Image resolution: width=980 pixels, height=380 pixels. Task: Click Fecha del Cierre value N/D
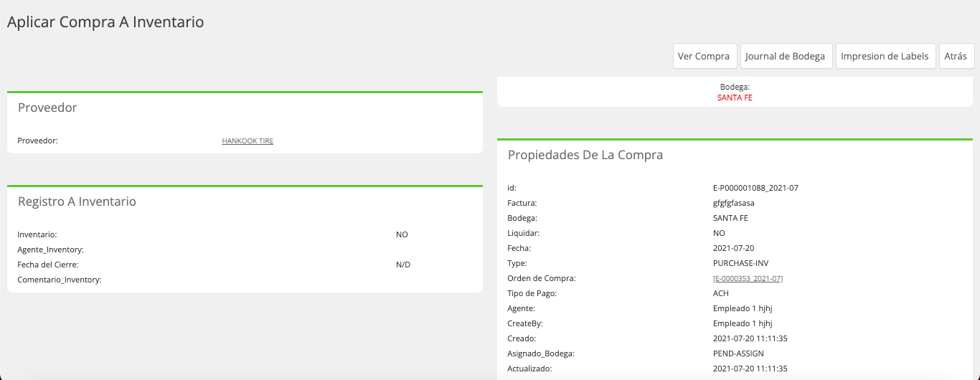403,265
